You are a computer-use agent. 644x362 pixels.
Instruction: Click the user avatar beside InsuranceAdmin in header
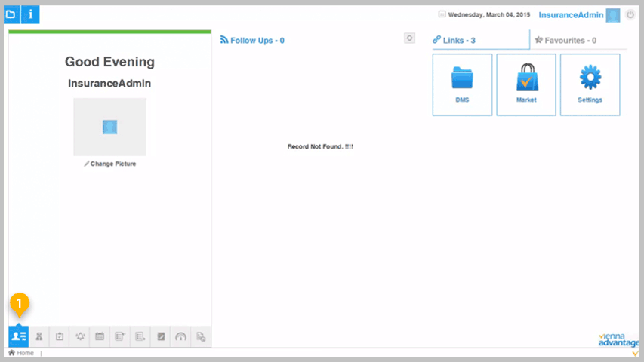point(613,16)
